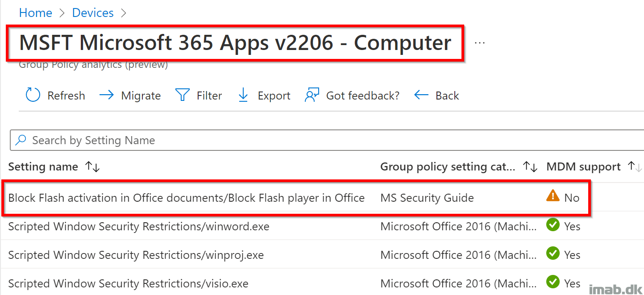This screenshot has height=295, width=644.
Task: Click the orange warning icon beside No
Action: 553,195
